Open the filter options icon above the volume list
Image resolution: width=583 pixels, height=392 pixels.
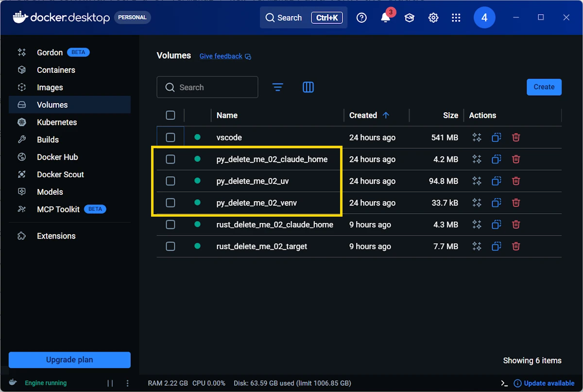[277, 87]
